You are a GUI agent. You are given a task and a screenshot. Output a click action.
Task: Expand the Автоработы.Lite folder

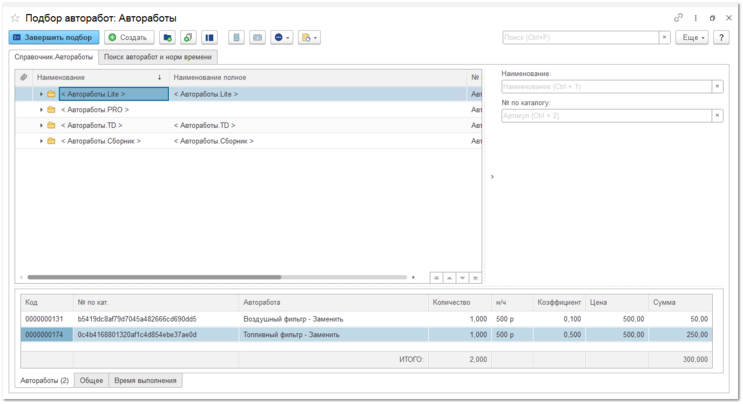tap(41, 94)
